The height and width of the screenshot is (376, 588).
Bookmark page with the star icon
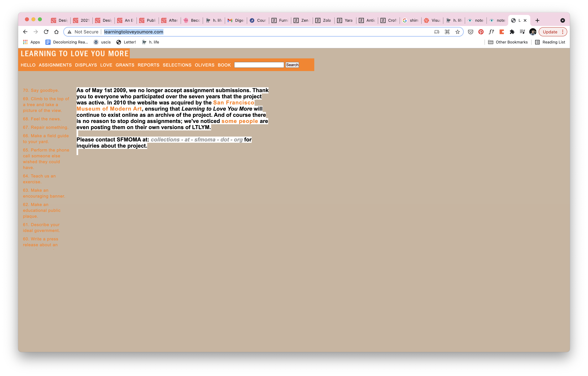(x=457, y=32)
